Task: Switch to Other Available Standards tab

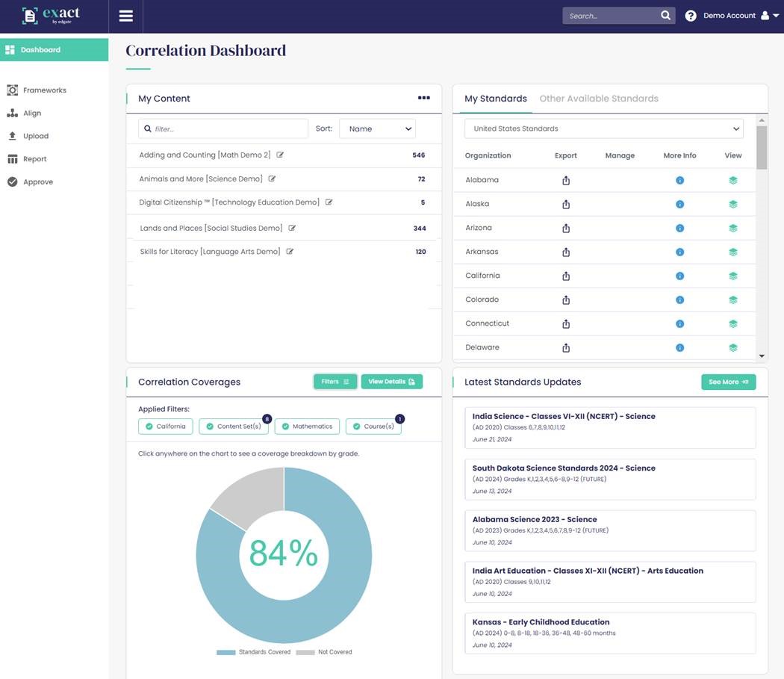Action: [x=599, y=99]
